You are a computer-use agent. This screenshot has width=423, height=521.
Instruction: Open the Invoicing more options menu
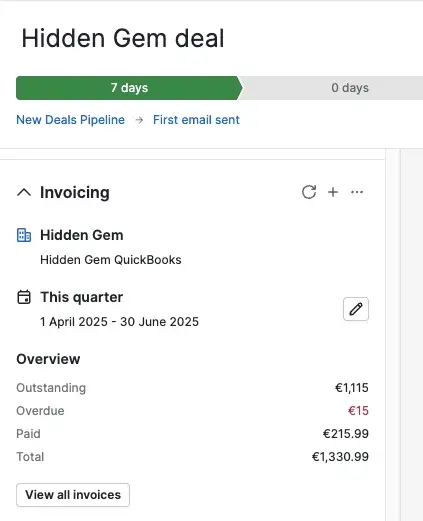pos(357,192)
